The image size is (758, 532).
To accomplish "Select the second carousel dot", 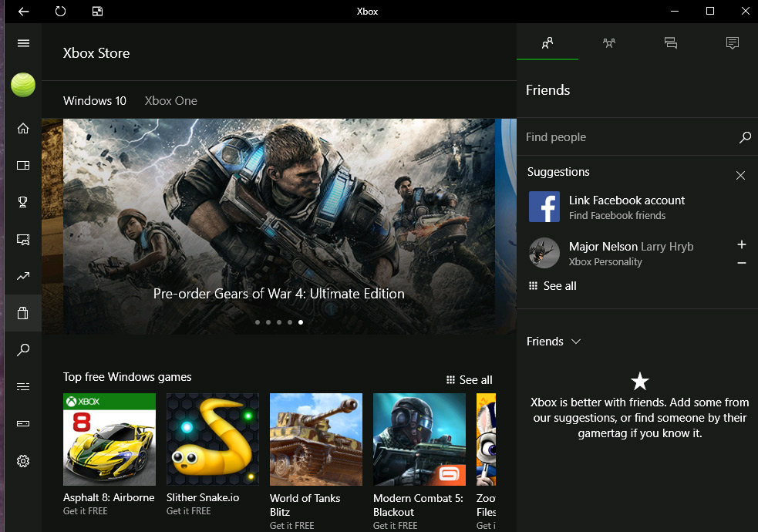I will point(268,322).
